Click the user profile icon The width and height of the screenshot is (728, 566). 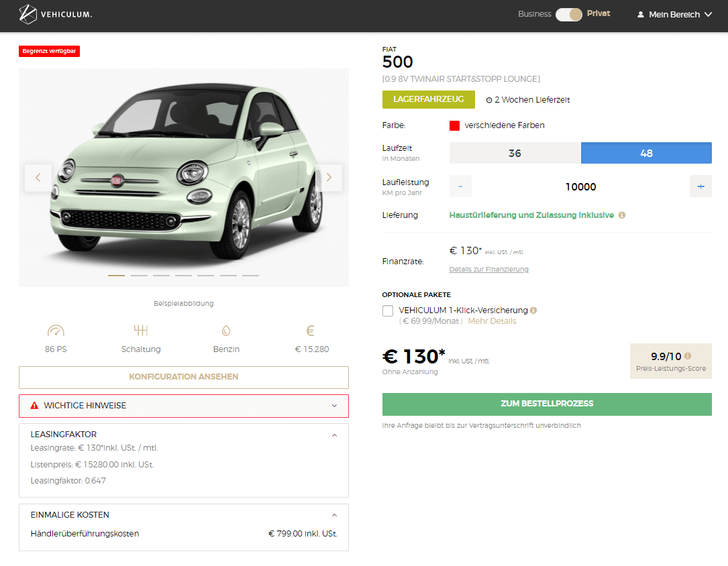click(x=641, y=14)
